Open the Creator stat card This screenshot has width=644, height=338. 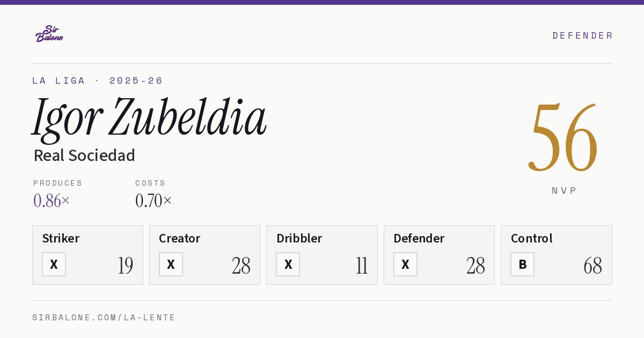tap(204, 255)
